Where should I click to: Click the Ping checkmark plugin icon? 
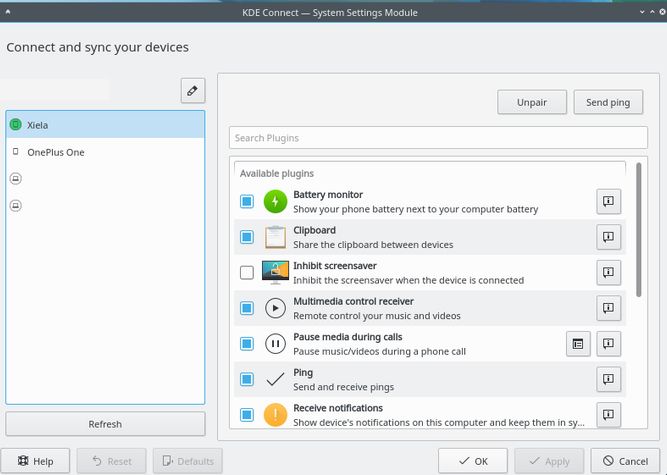coord(275,379)
